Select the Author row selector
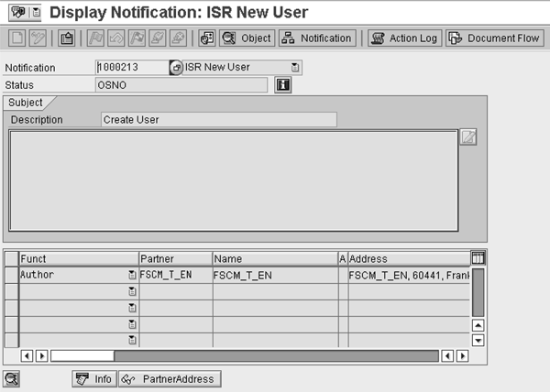The height and width of the screenshot is (392, 550). tap(12, 275)
